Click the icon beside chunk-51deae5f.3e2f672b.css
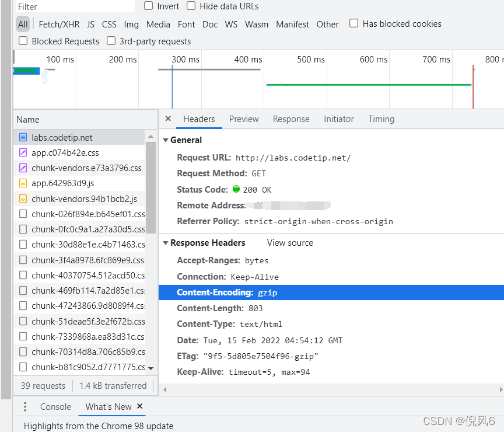Viewport: 504px width, 432px height. pyautogui.click(x=23, y=321)
